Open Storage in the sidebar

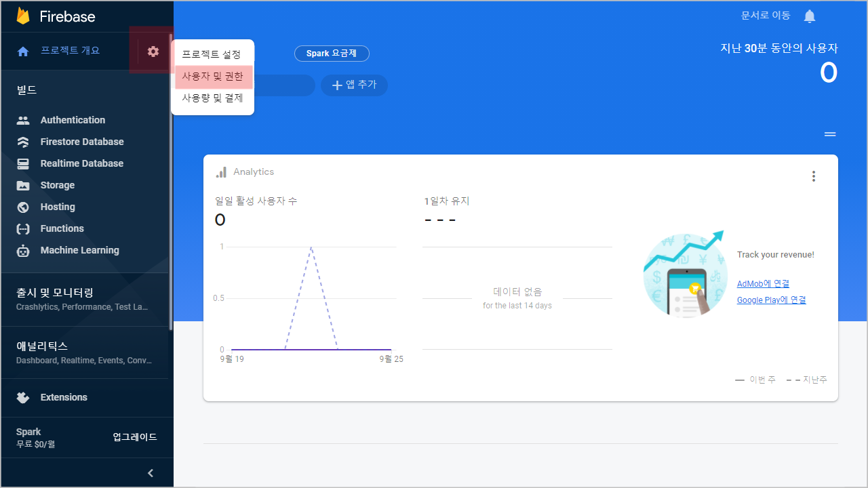point(58,185)
